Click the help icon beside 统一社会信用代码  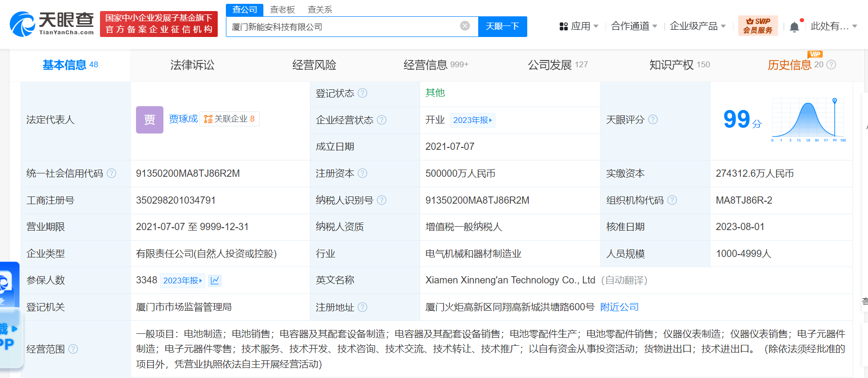(112, 173)
